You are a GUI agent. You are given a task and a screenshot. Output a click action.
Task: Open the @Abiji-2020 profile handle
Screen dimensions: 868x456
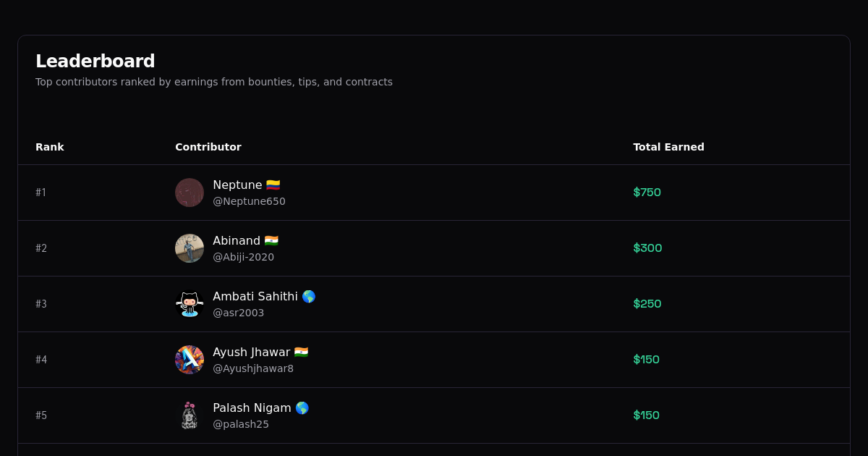243,257
